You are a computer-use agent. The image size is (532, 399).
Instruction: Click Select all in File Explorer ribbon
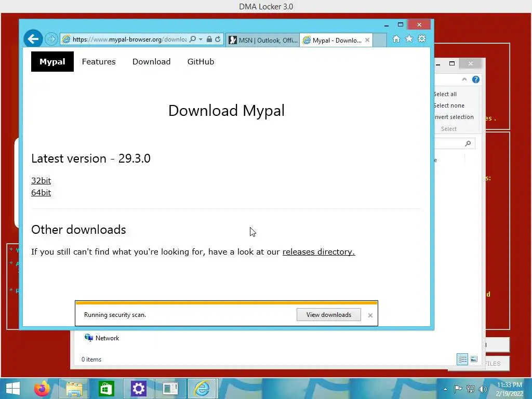coord(445,94)
